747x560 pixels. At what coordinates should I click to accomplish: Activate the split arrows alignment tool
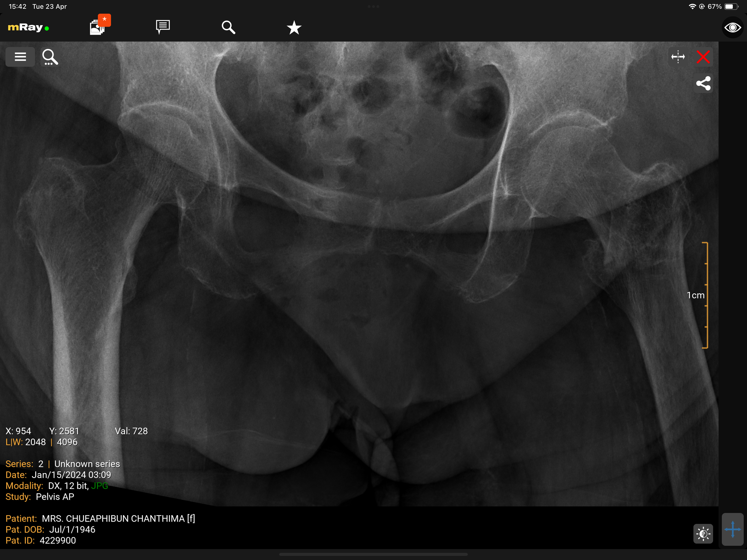(x=678, y=57)
